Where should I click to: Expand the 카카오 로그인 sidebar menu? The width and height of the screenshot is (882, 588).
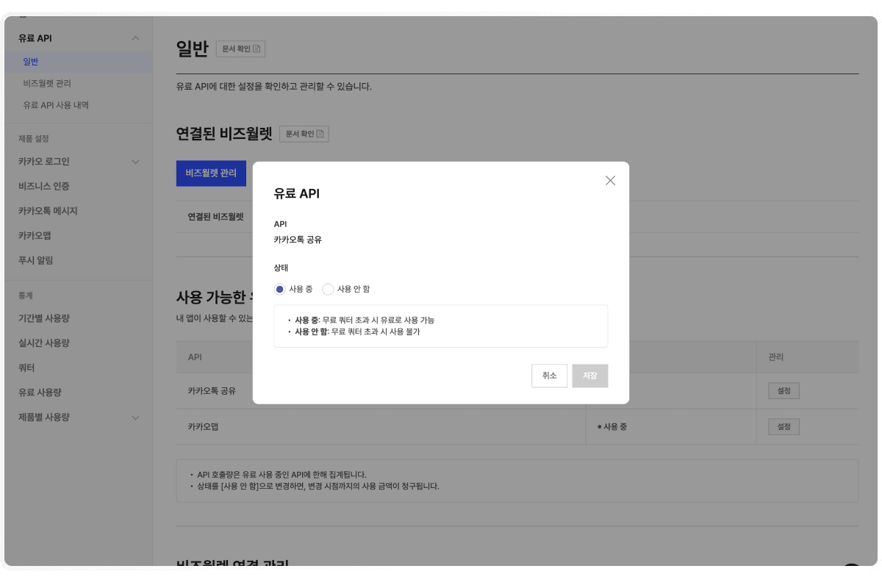coord(135,162)
